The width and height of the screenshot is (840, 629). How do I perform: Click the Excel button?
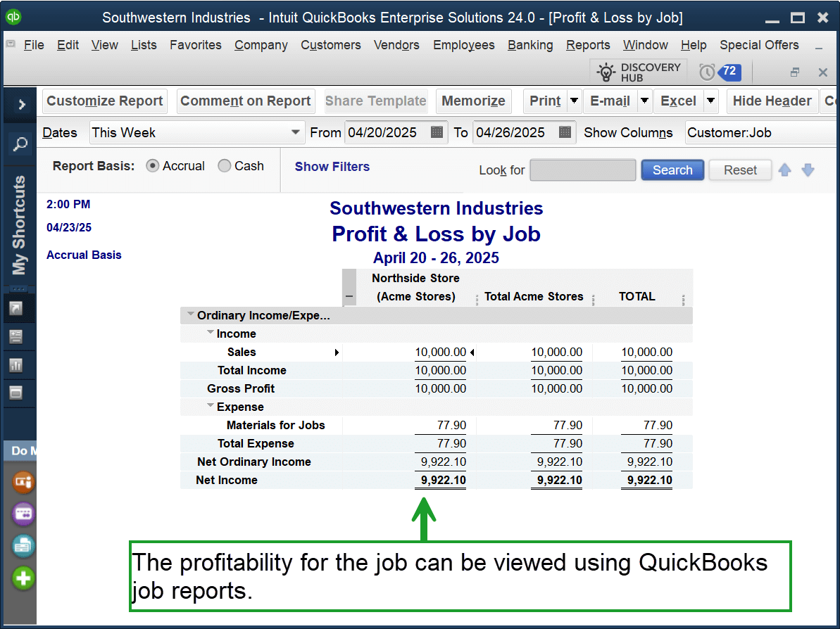tap(678, 101)
